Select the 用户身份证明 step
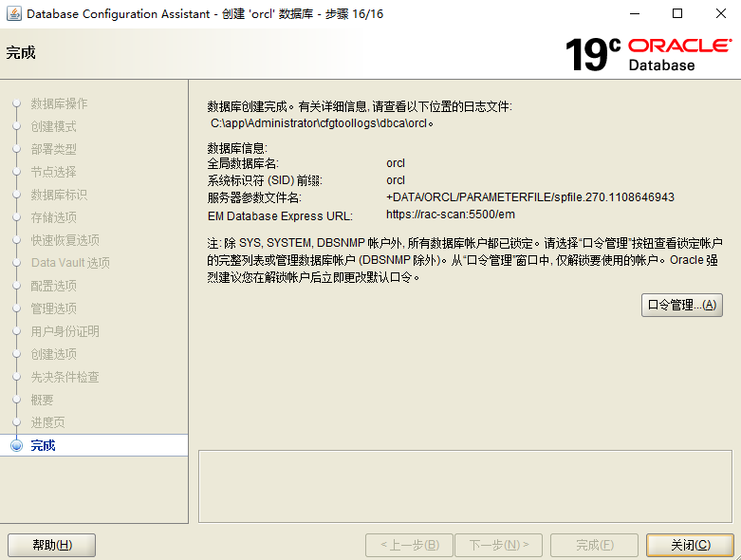 coord(65,331)
